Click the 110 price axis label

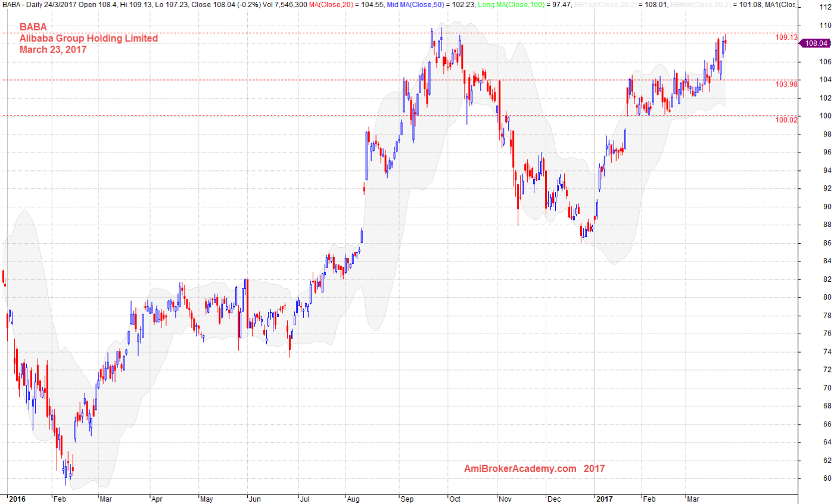825,26
